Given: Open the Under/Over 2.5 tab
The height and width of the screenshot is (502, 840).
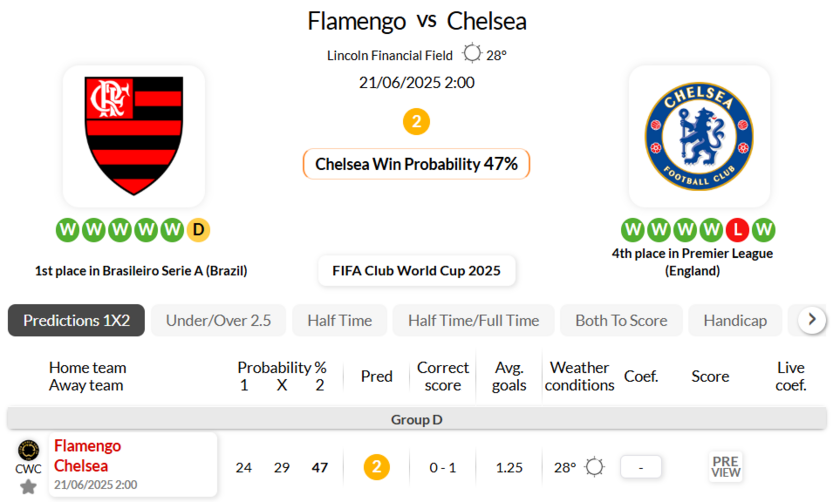Looking at the screenshot, I should [x=218, y=320].
